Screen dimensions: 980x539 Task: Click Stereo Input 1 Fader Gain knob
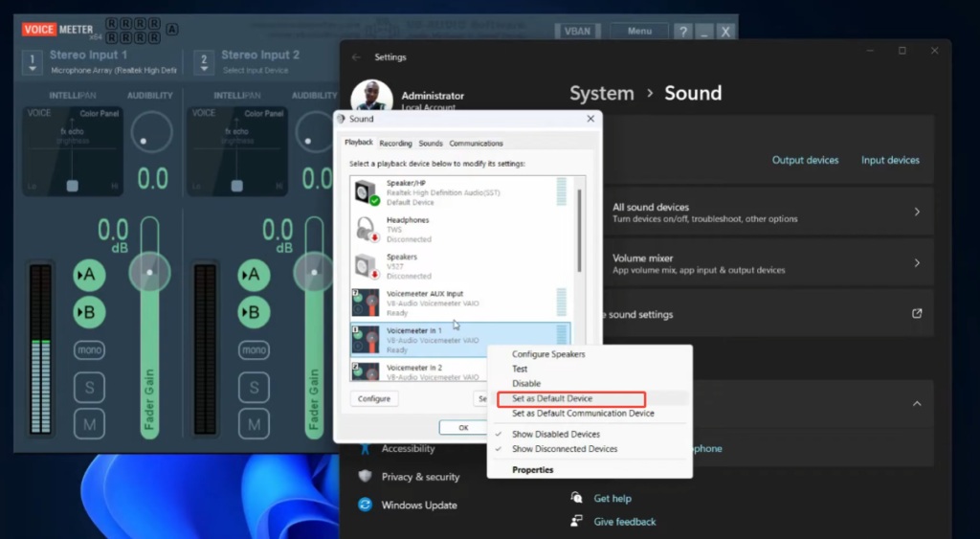click(x=149, y=272)
